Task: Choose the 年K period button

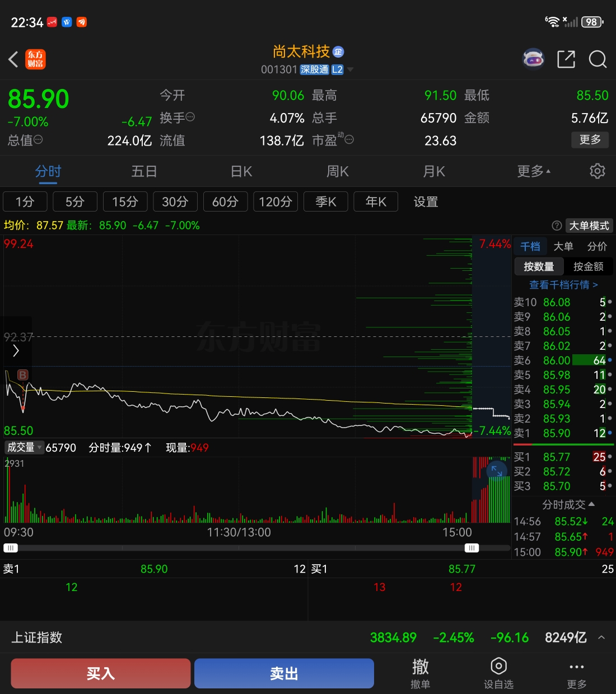Action: click(x=376, y=201)
